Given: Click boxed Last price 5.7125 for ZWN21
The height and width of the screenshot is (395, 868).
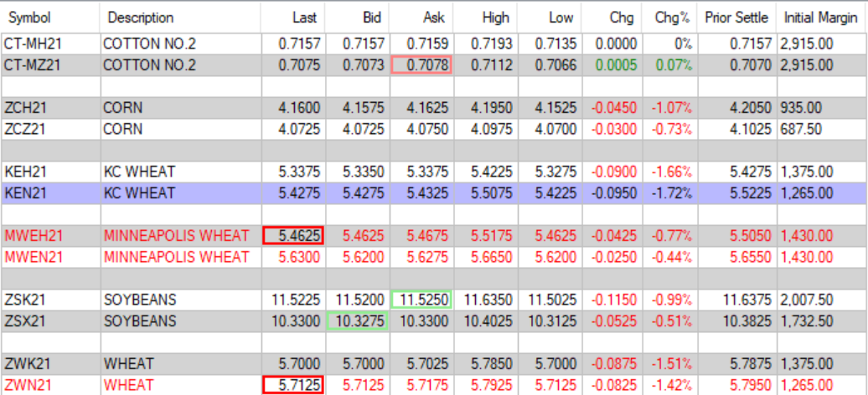Looking at the screenshot, I should (293, 385).
